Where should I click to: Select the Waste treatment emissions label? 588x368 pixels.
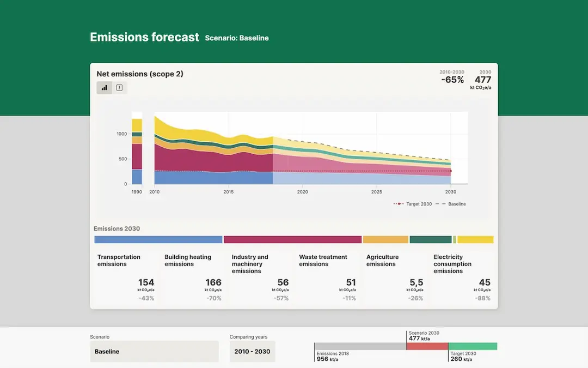[323, 261]
